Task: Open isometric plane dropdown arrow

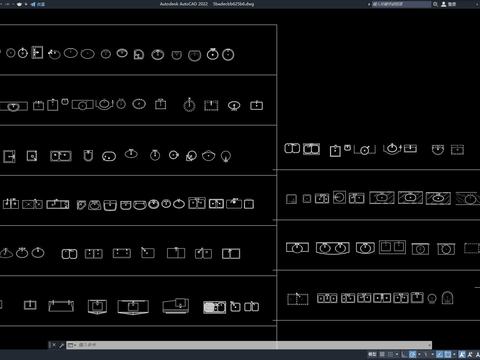Action: pos(433,354)
